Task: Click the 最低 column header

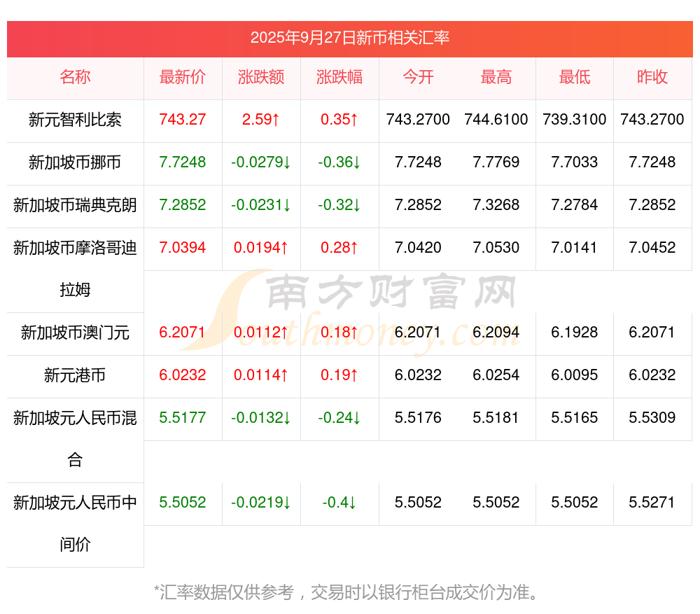Action: click(x=574, y=77)
